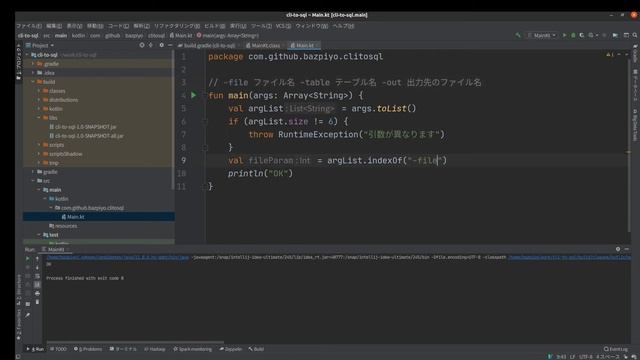Image resolution: width=640 pixels, height=360 pixels.
Task: Open the Spark monitoring tool window
Action: click(192, 349)
